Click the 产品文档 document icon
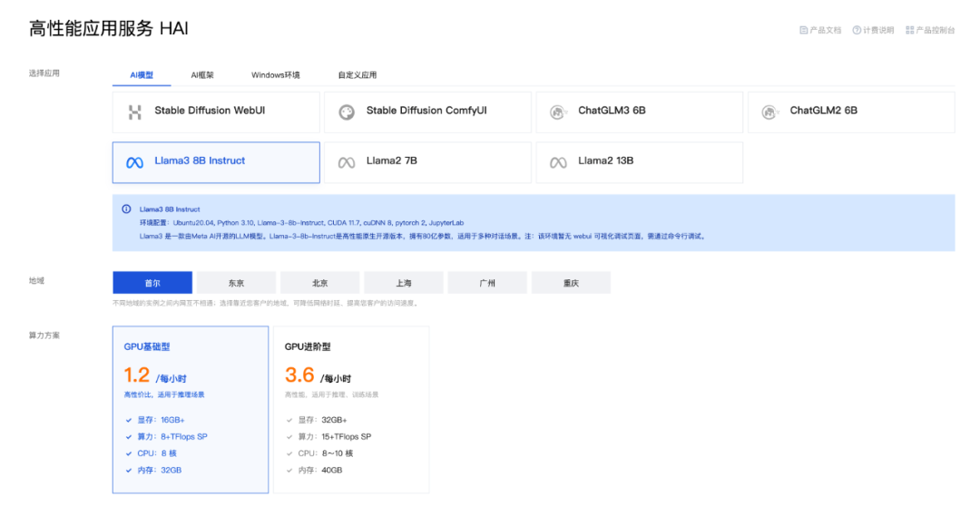The height and width of the screenshot is (506, 980). pyautogui.click(x=804, y=30)
